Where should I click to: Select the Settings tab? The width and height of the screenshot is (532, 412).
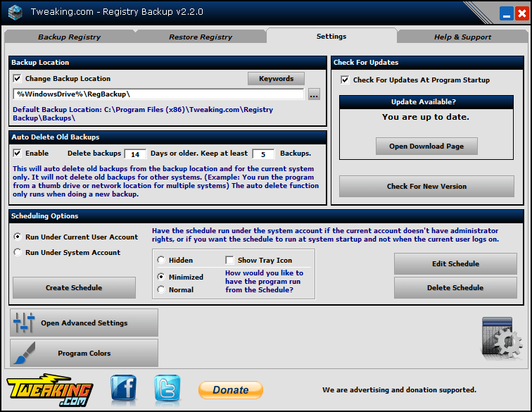pyautogui.click(x=331, y=36)
